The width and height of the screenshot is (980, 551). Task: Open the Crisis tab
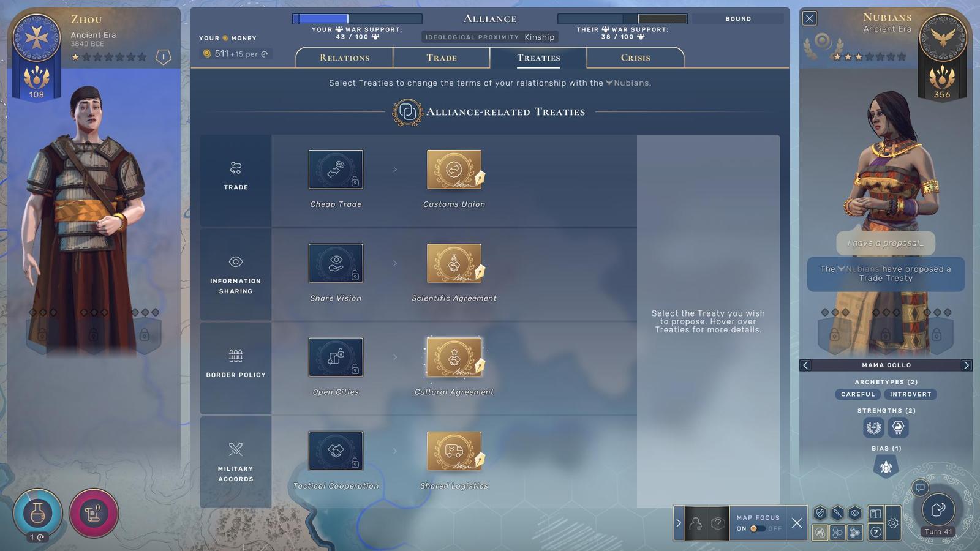pos(635,58)
